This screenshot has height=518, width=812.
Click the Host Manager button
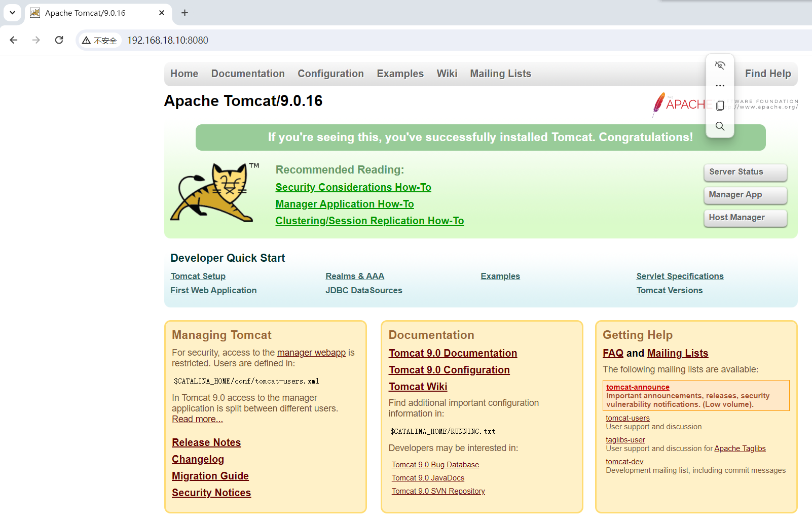coord(745,218)
